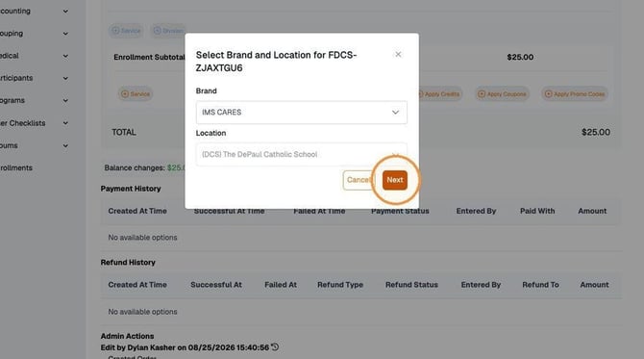
Task: Expand the Medical sidebar section chevron
Action: (65, 56)
